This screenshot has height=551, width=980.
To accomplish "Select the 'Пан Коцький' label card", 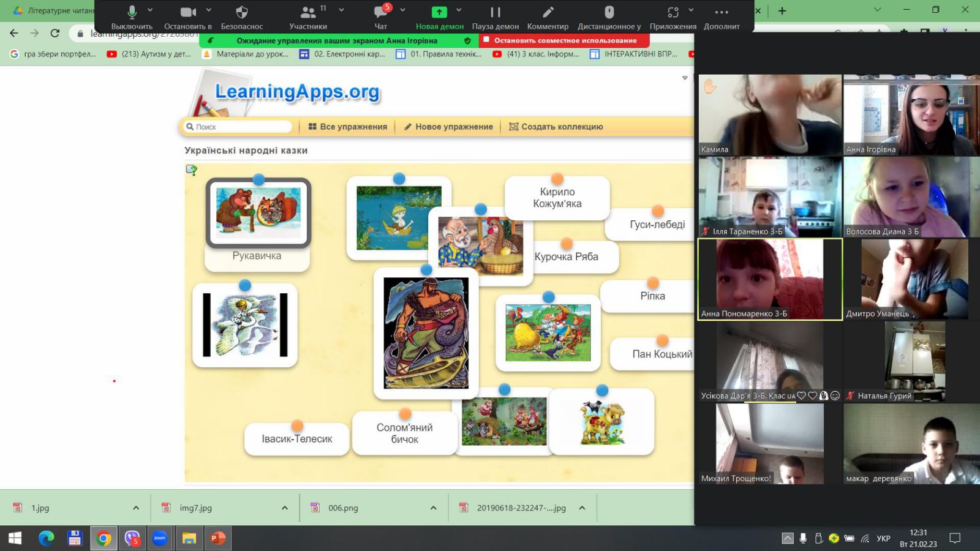I will 653,354.
